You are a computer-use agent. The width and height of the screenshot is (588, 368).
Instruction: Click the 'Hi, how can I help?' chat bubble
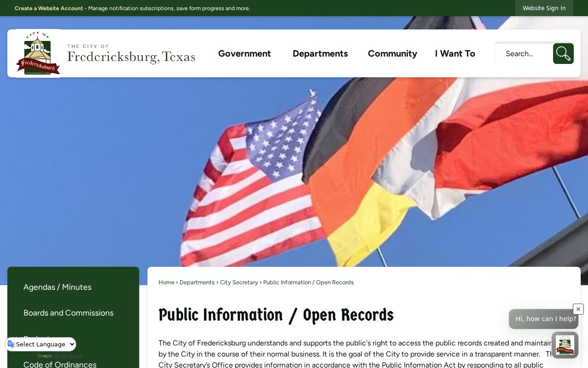pos(543,319)
